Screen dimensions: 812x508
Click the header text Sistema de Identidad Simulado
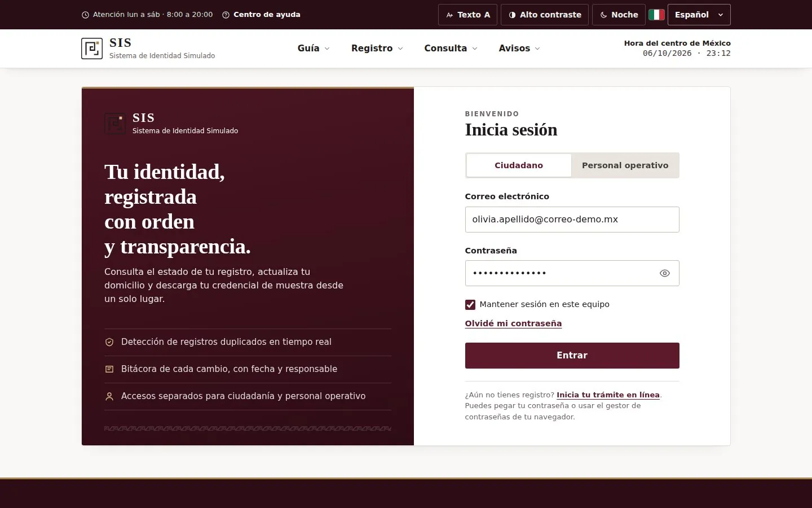point(162,56)
